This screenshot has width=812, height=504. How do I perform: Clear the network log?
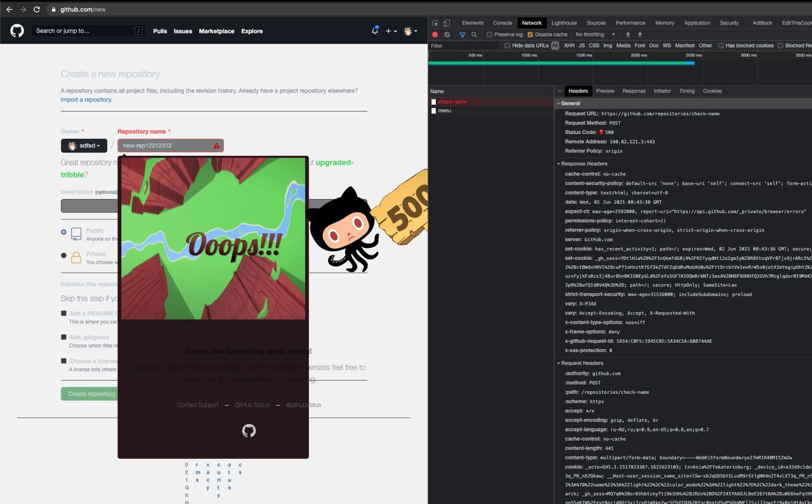point(447,35)
